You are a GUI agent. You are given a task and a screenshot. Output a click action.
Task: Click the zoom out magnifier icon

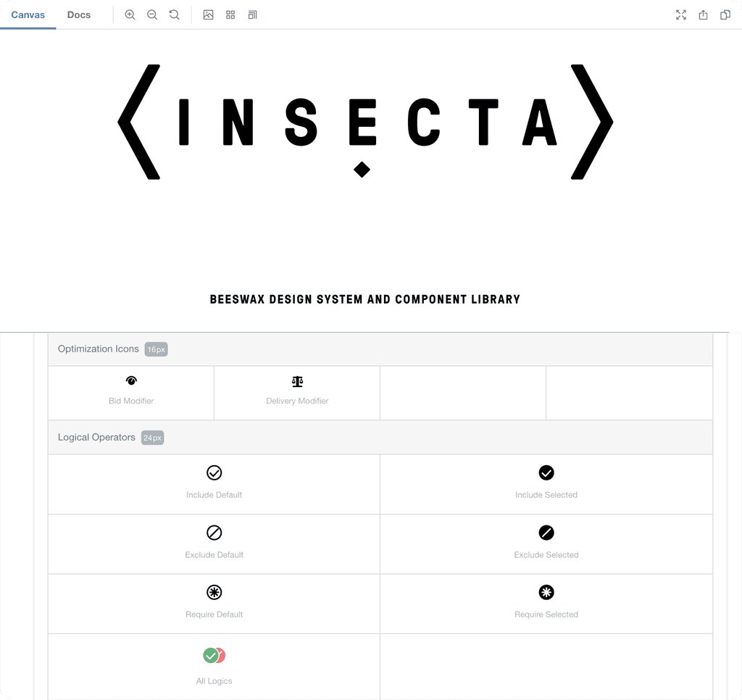tap(152, 14)
